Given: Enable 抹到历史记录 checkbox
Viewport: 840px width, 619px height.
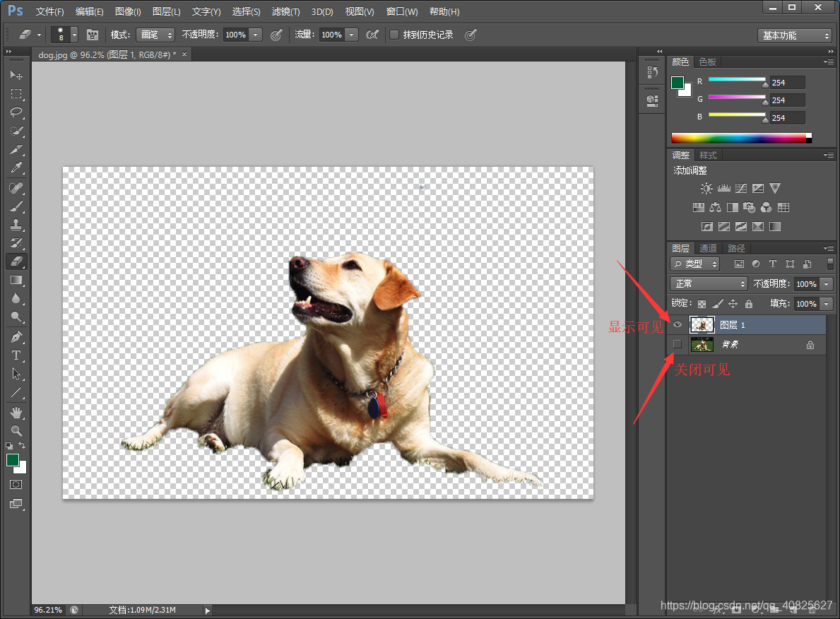Looking at the screenshot, I should (x=394, y=35).
